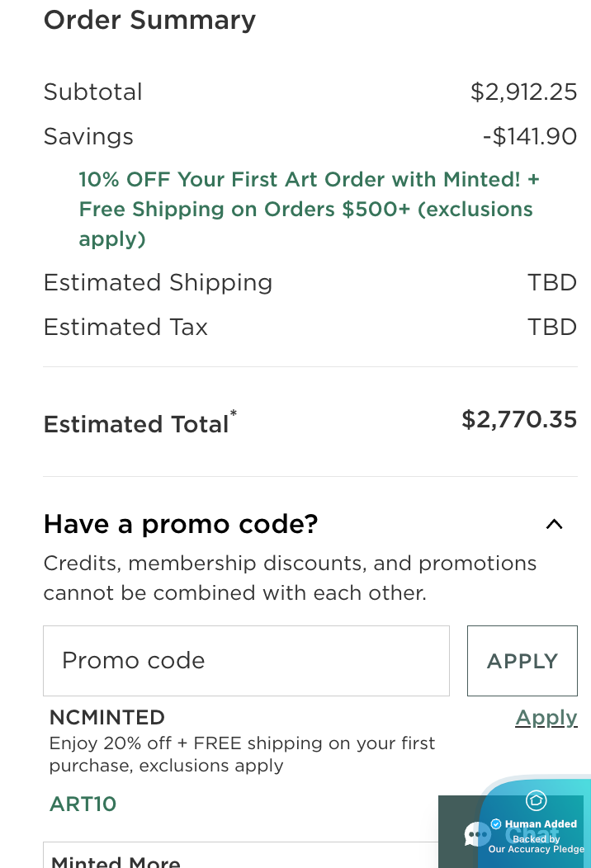
Task: Click the blue verified checkmark icon
Action: [496, 823]
